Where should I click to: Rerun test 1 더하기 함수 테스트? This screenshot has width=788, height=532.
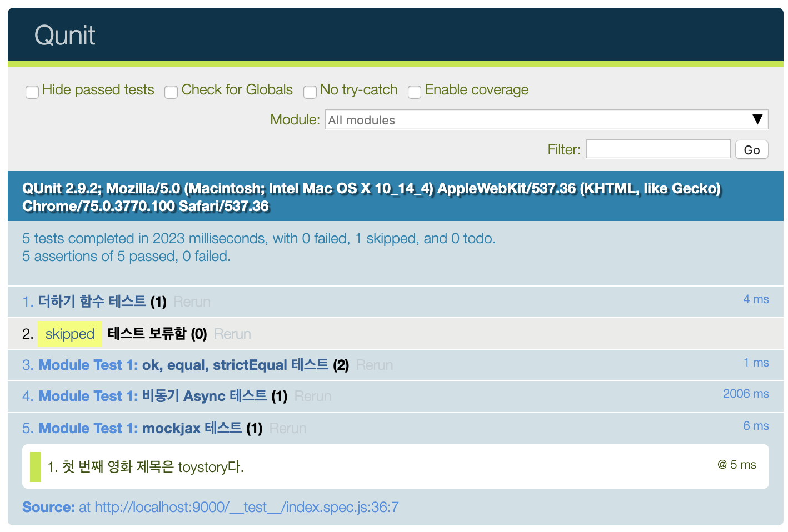pyautogui.click(x=192, y=302)
